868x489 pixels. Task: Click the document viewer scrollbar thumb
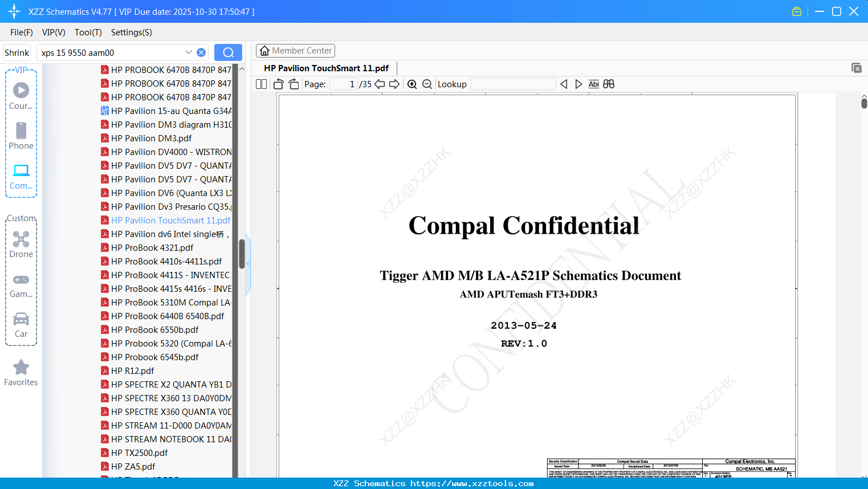[x=864, y=103]
